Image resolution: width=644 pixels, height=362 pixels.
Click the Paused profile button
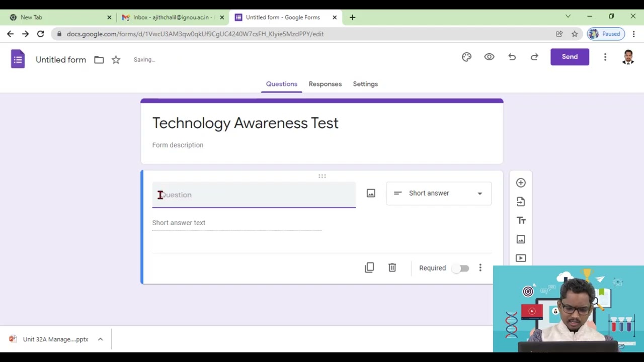[605, 34]
